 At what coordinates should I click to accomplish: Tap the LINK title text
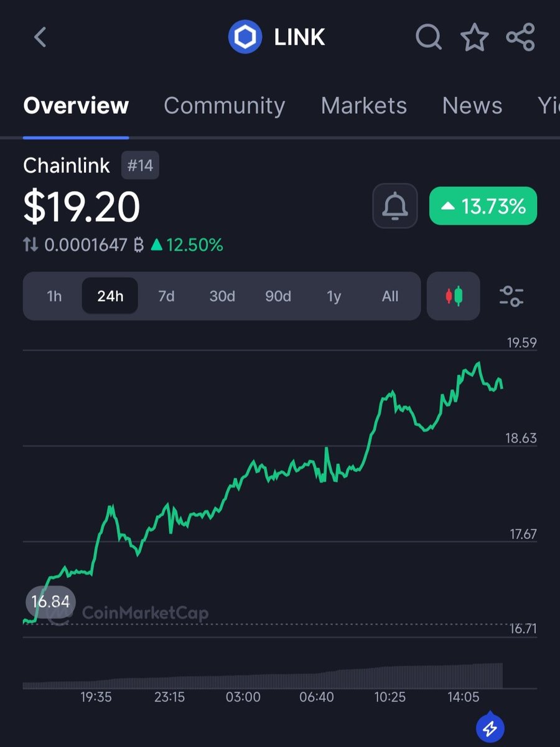300,37
